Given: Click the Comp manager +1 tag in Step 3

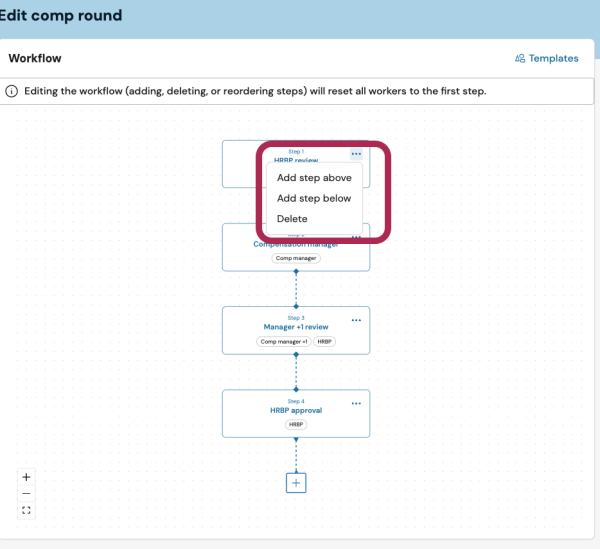Looking at the screenshot, I should click(x=283, y=341).
